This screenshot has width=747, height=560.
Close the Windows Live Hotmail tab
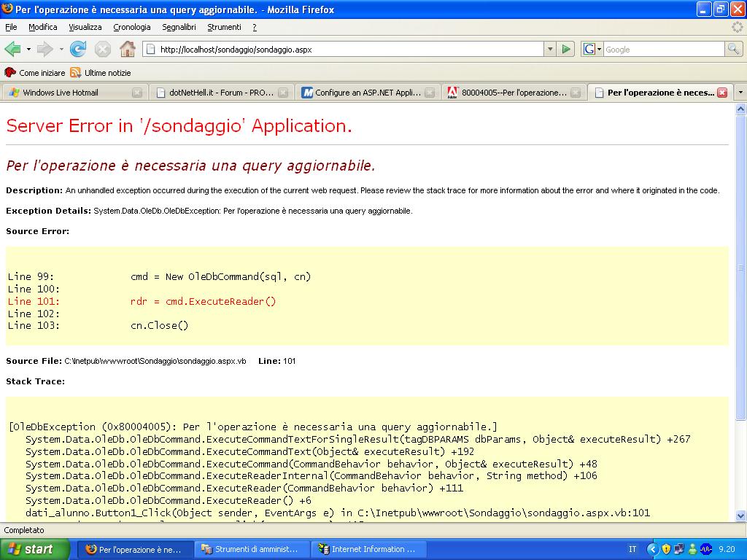coord(136,93)
